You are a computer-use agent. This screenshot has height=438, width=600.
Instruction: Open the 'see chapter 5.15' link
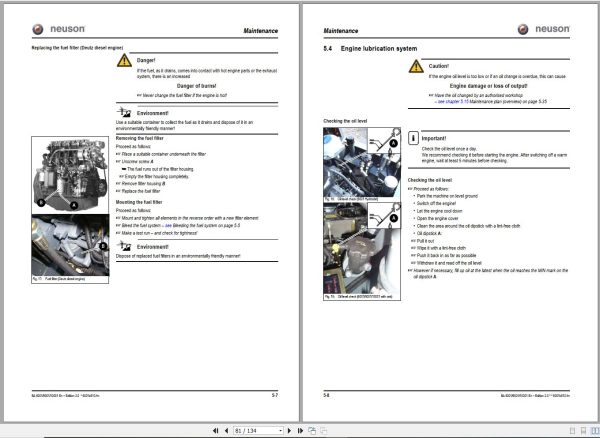(453, 102)
